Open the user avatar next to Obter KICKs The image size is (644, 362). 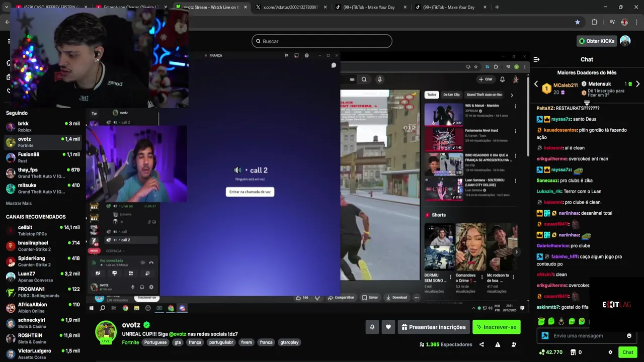(625, 41)
